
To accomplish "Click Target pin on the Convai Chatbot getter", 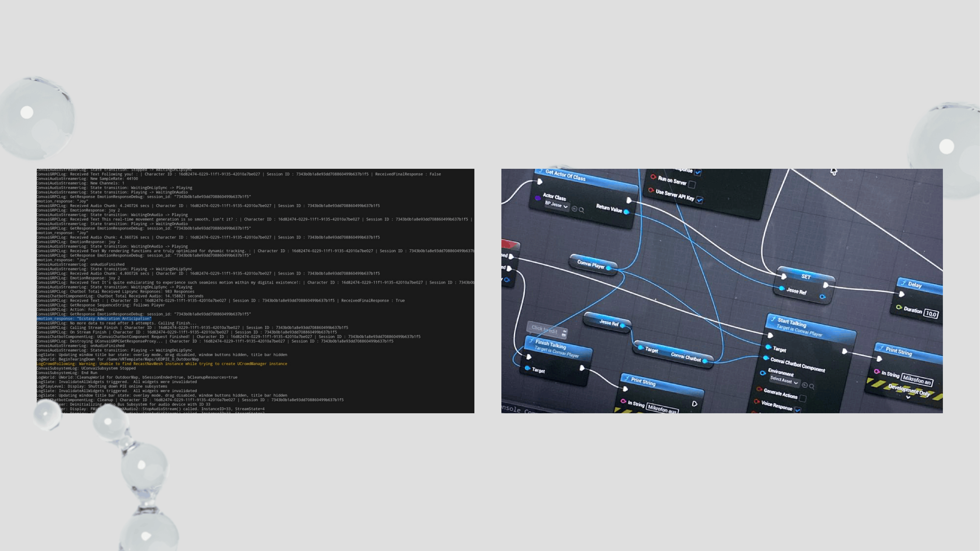I will coord(641,347).
